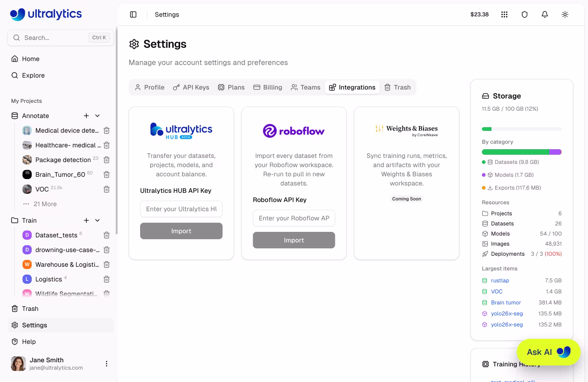Click storage usage progress bar
Screen dimensions: 588x382
[522, 129]
